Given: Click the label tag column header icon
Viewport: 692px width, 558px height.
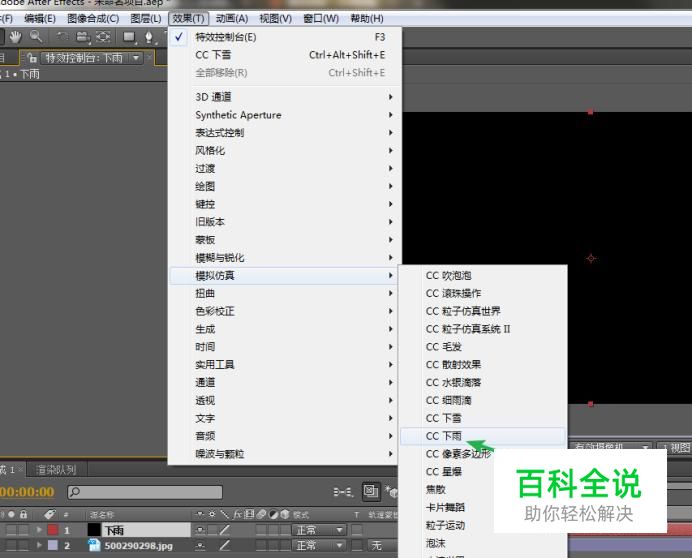Looking at the screenshot, I should (x=49, y=514).
